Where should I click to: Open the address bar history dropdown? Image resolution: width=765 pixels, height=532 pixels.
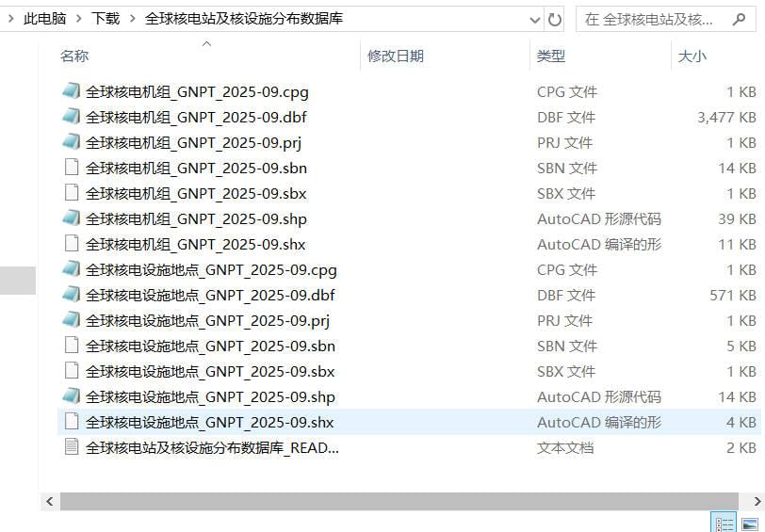(535, 20)
